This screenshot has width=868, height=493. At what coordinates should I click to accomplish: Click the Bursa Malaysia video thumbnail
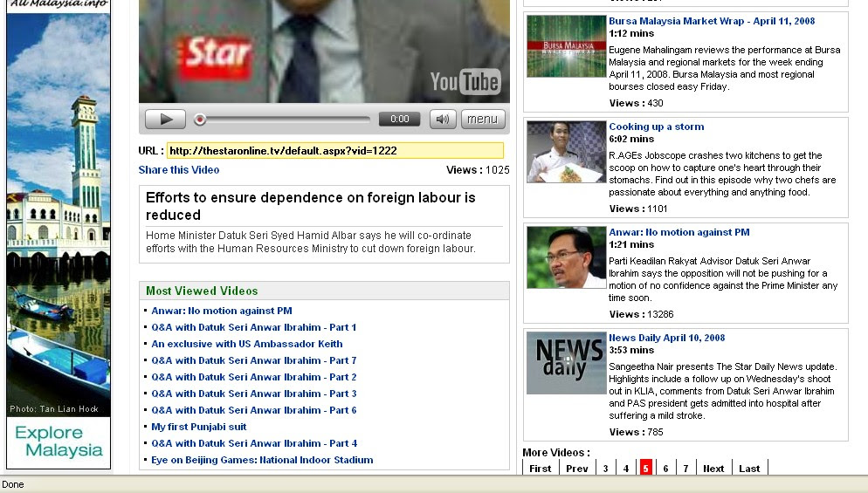(x=567, y=46)
